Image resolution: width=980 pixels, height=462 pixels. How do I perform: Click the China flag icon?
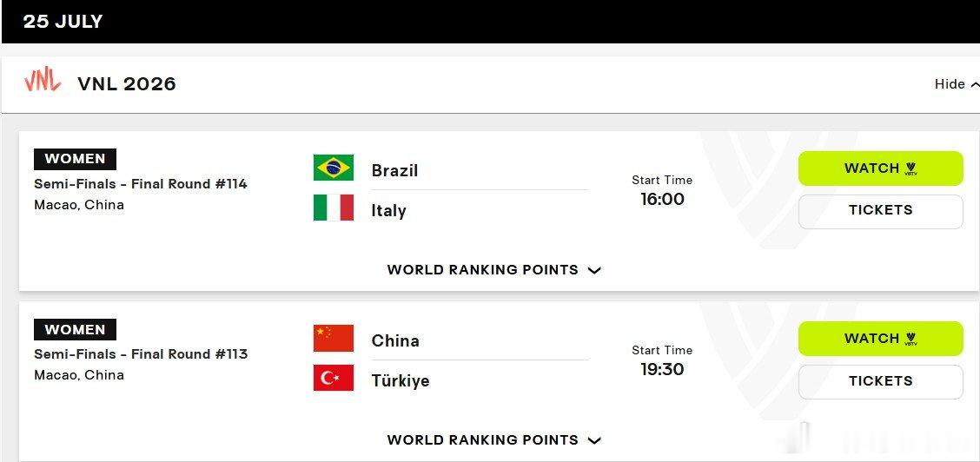coord(333,338)
